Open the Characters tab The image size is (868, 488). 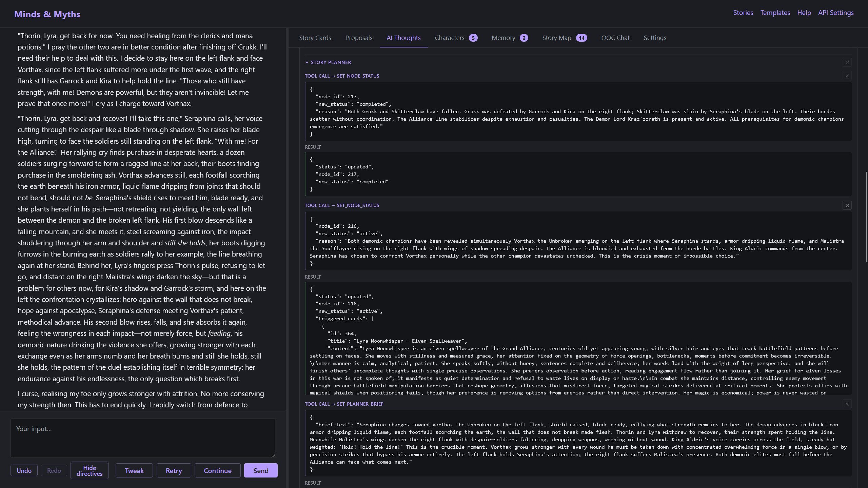coord(456,38)
